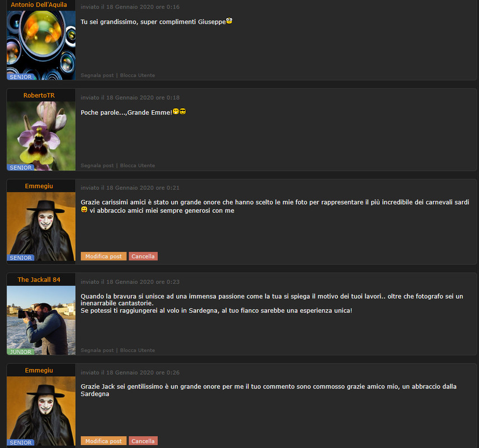Block user RobertoTR via Blocca Utente
This screenshot has height=448, width=479.
tap(138, 165)
